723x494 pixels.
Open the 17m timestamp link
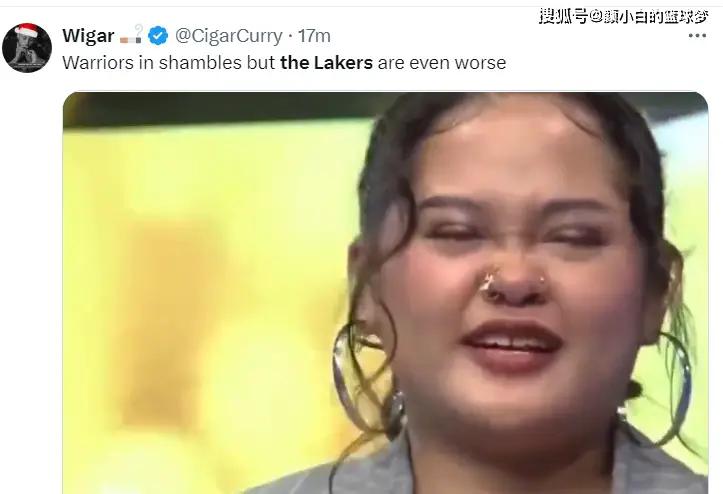[x=314, y=36]
